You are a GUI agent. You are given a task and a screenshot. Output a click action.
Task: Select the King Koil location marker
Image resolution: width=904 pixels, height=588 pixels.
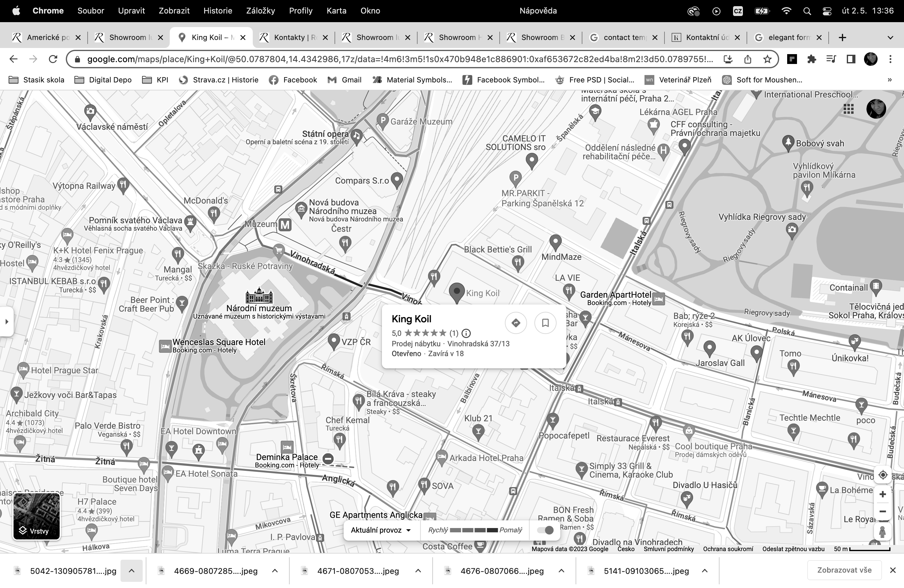457,292
